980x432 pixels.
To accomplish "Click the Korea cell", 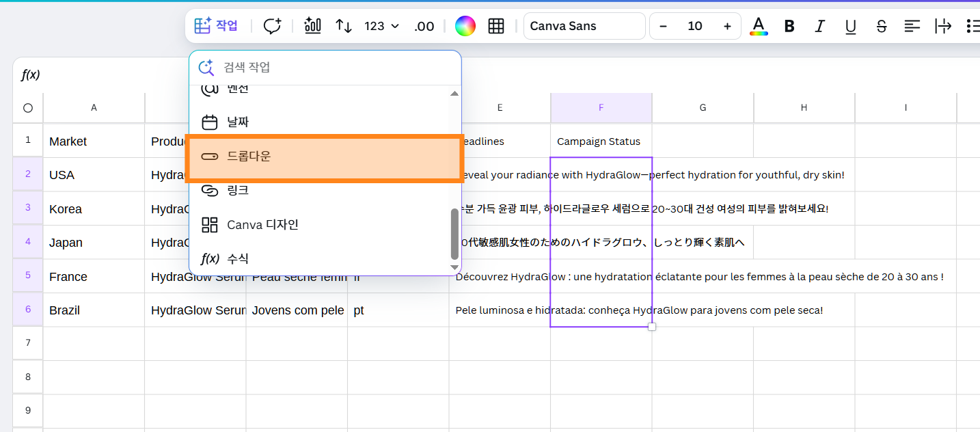I will 94,208.
